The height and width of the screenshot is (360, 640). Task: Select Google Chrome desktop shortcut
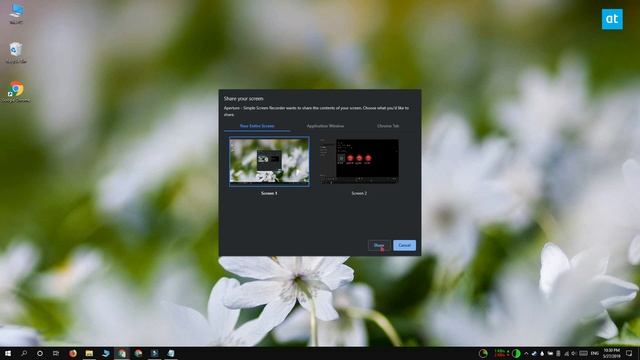[x=16, y=91]
